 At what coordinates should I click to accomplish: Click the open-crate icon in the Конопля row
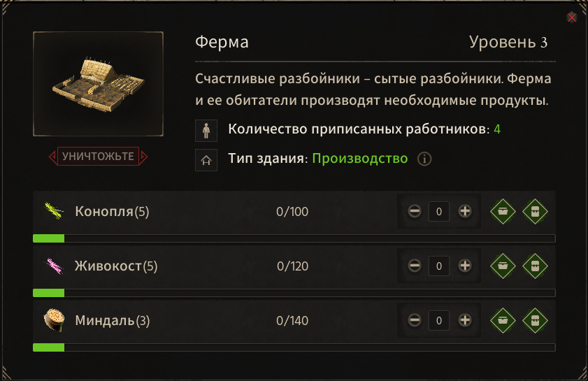pyautogui.click(x=503, y=212)
